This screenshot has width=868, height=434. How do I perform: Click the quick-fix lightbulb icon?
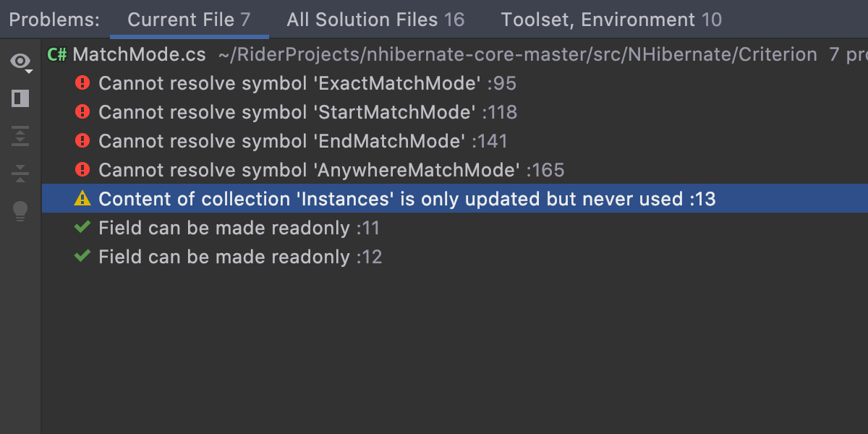click(20, 210)
